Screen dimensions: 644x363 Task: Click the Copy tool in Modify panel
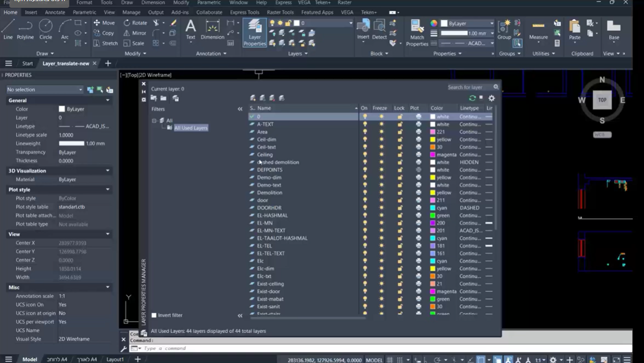(x=104, y=33)
